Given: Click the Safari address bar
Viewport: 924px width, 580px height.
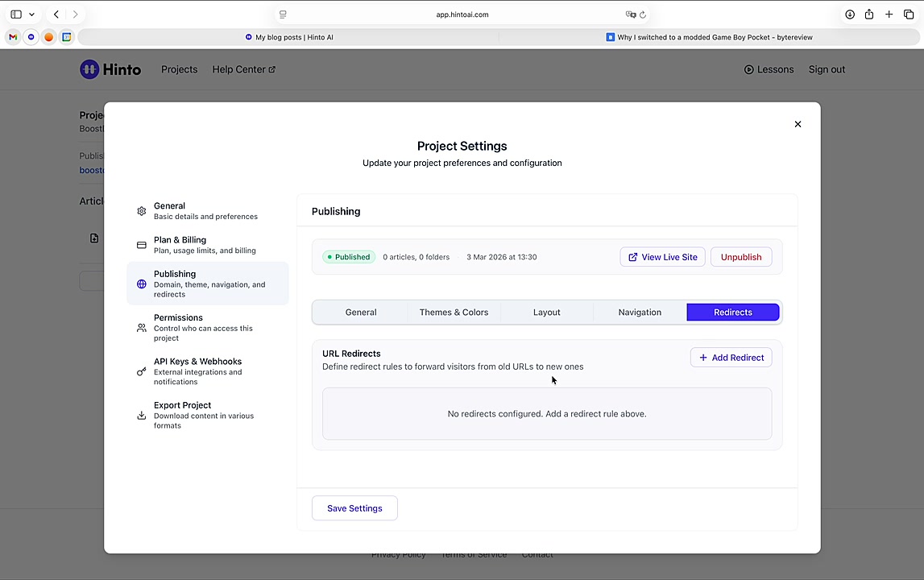Looking at the screenshot, I should [x=462, y=14].
